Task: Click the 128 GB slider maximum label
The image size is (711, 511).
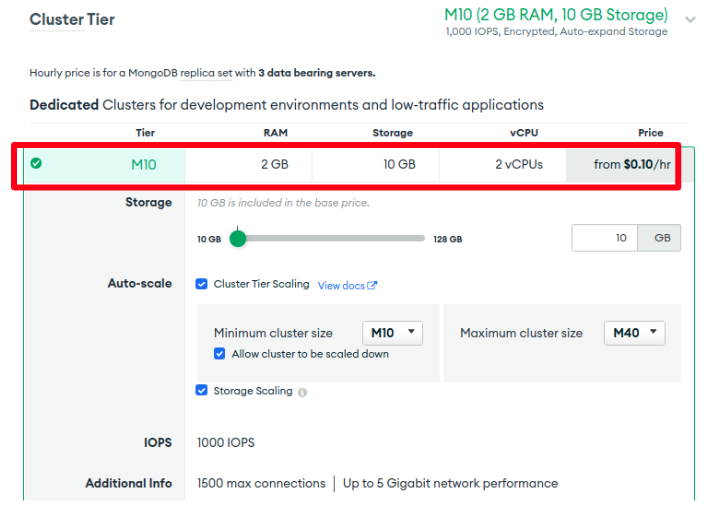Action: [448, 239]
